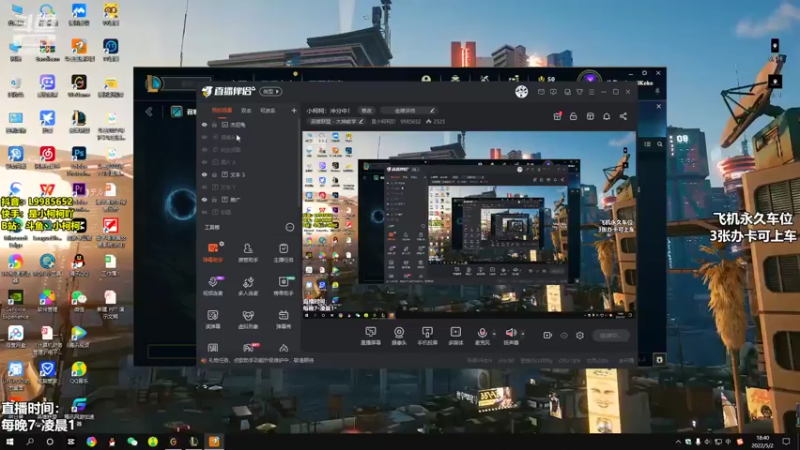Expand speaker options arrow
This screenshot has width=800, height=450.
pyautogui.click(x=523, y=334)
